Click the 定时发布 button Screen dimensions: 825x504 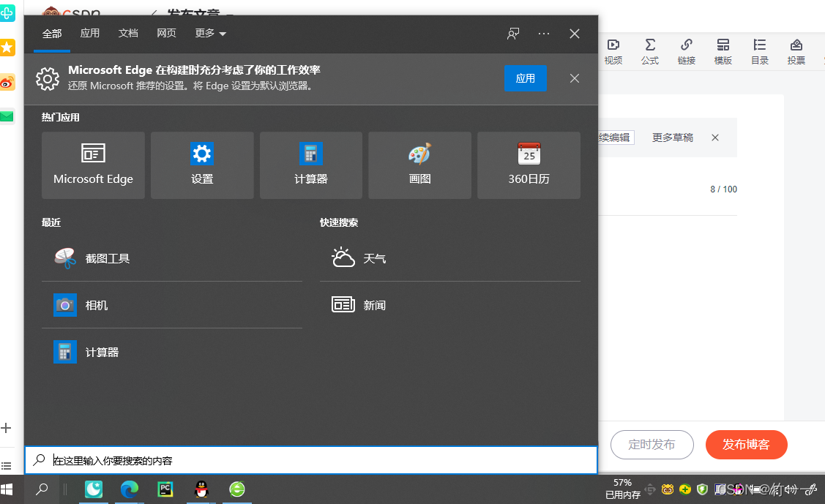tap(652, 445)
